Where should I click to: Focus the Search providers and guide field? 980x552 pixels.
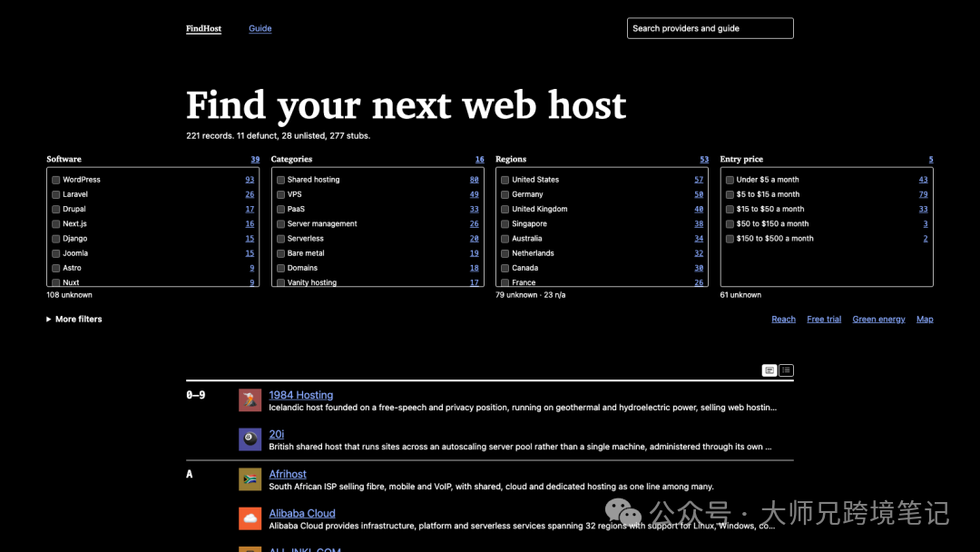click(x=710, y=28)
